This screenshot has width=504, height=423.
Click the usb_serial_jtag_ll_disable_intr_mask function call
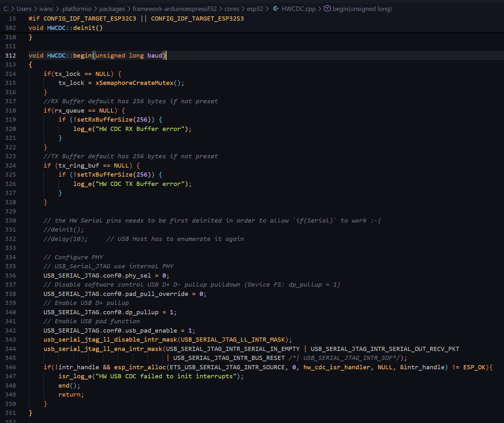[x=110, y=339]
